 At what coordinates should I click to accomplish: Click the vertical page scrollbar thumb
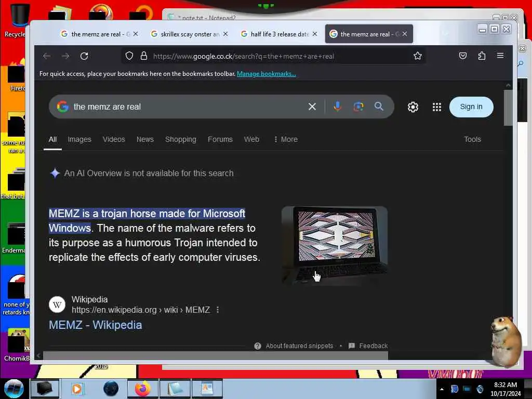click(508, 108)
